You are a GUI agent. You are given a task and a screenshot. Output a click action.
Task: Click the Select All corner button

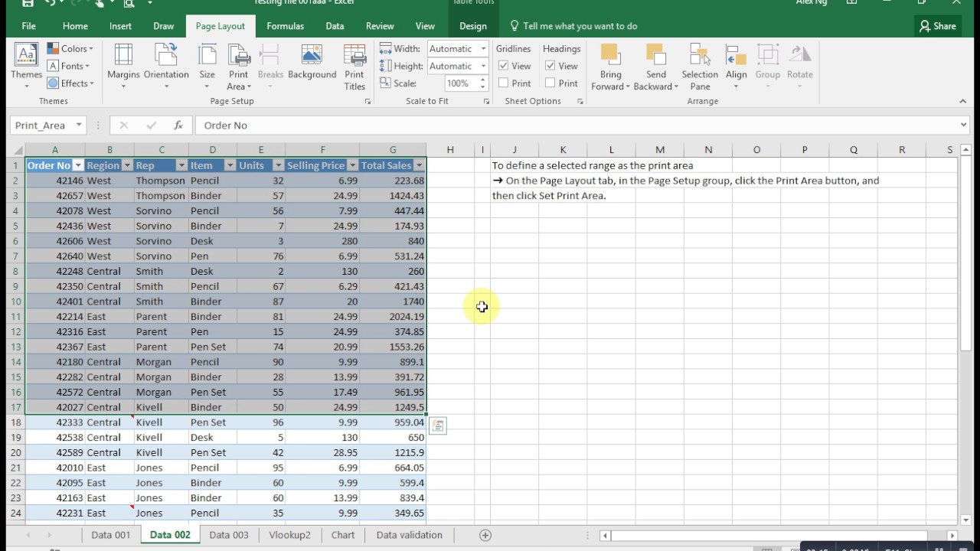click(x=15, y=150)
